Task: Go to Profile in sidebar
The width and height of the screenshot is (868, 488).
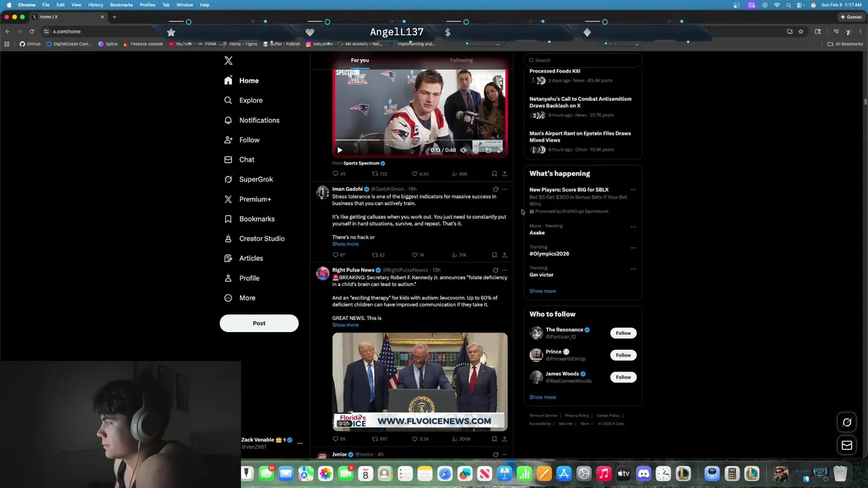Action: click(241, 278)
